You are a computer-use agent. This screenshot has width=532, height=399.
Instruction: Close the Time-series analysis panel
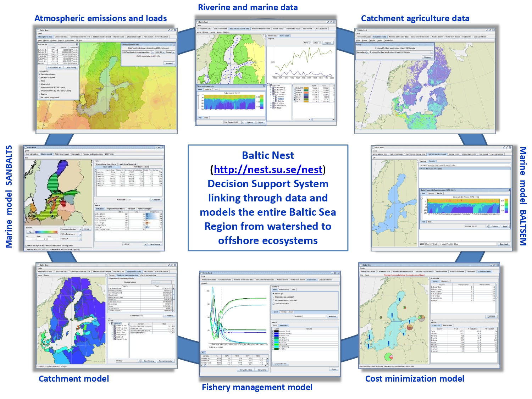click(264, 86)
